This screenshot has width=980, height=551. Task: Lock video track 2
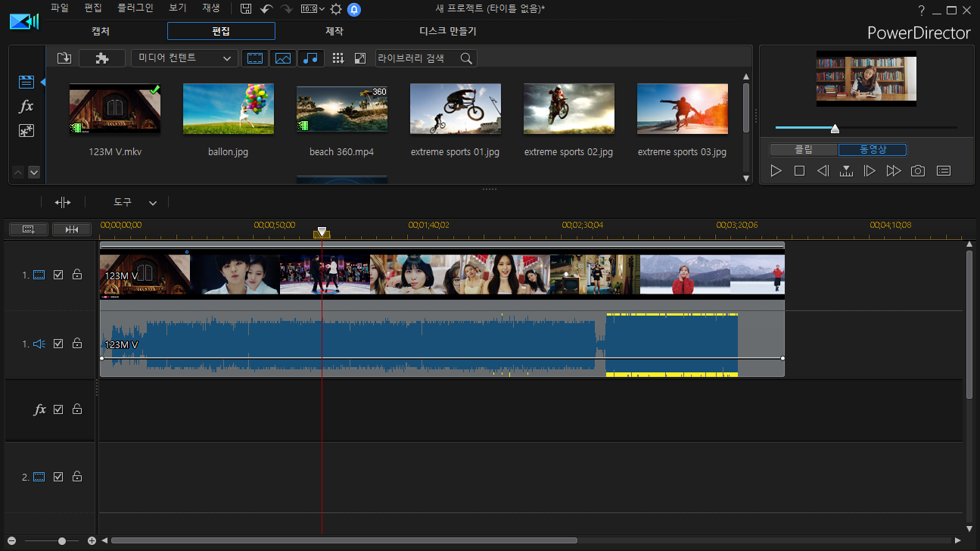tap(77, 477)
